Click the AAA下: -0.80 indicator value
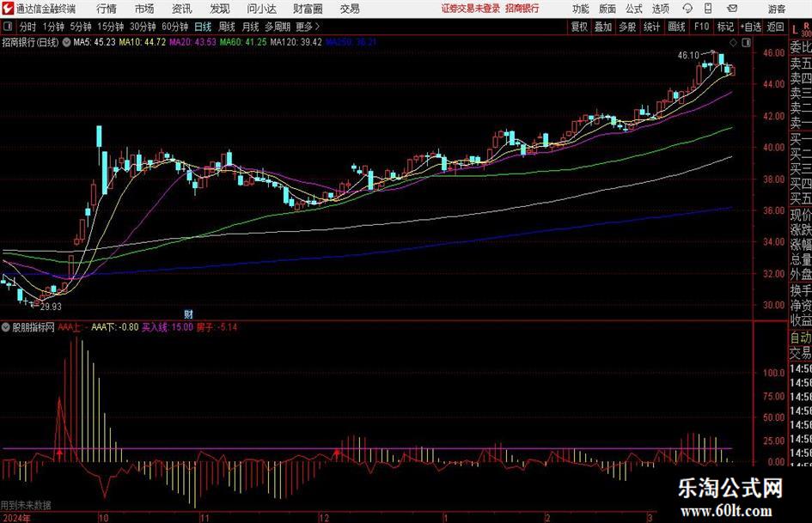 [115, 327]
